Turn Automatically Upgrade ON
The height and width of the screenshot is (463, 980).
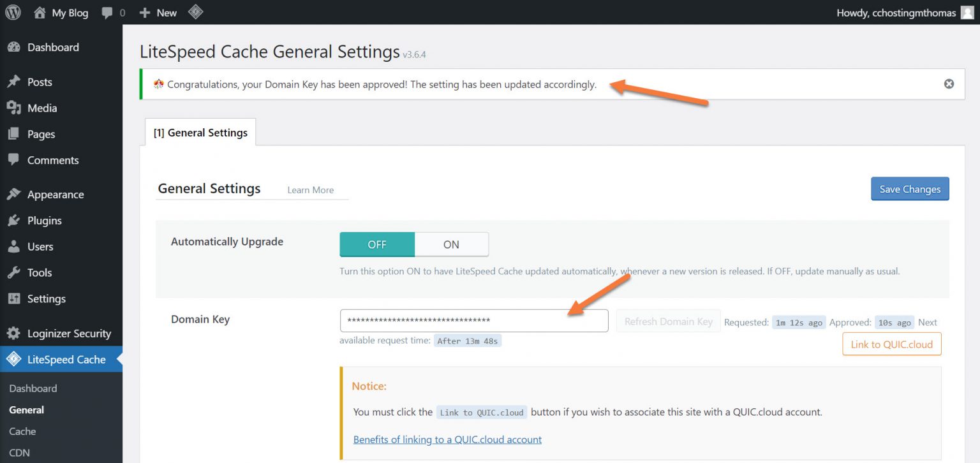point(450,244)
